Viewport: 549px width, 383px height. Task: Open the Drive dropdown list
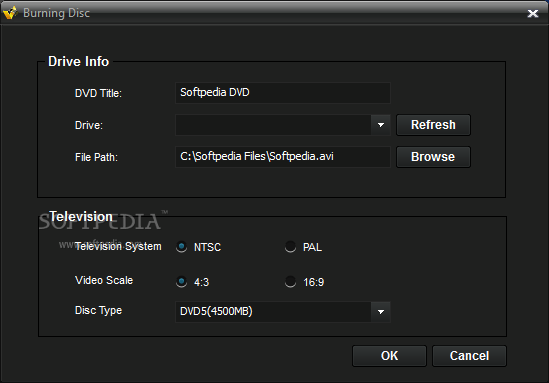point(381,125)
